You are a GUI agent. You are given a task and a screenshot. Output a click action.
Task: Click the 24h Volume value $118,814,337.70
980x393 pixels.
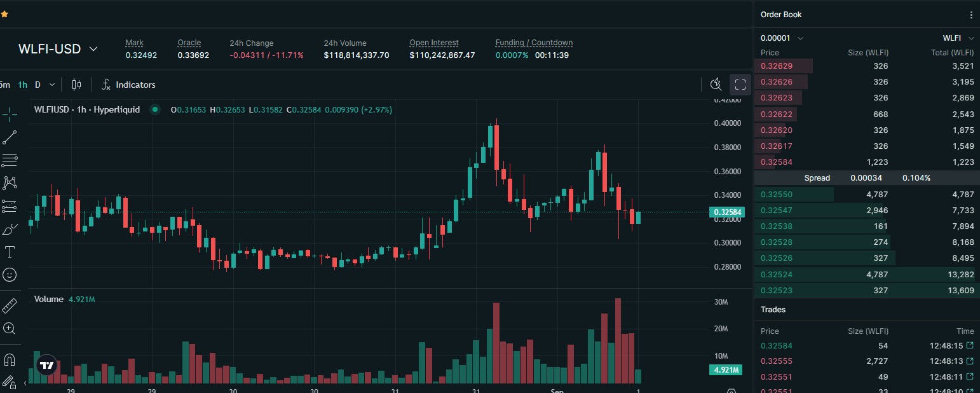point(357,55)
